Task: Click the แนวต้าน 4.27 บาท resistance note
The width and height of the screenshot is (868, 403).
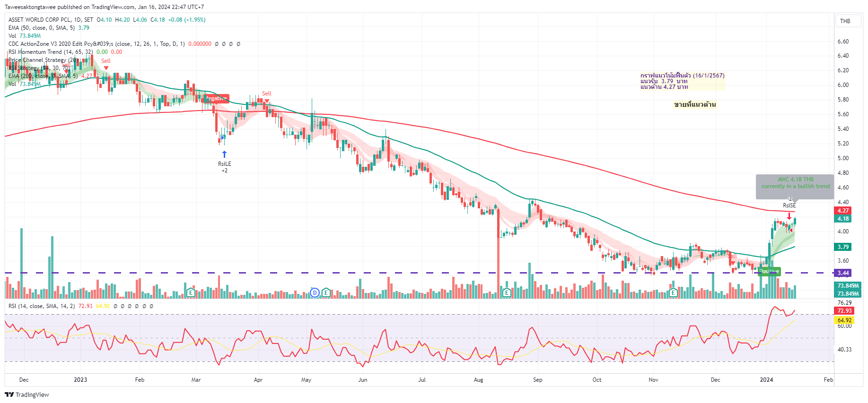Action: (x=664, y=87)
